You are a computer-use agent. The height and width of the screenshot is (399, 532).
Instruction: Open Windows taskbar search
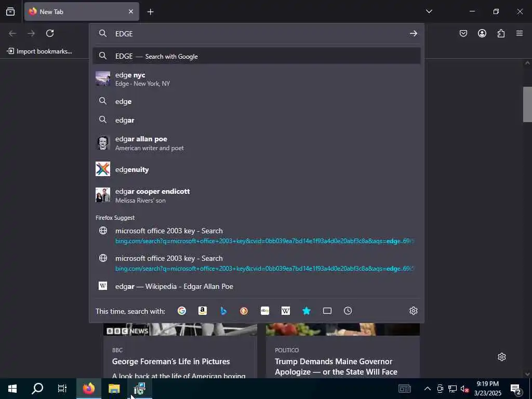[37, 389]
